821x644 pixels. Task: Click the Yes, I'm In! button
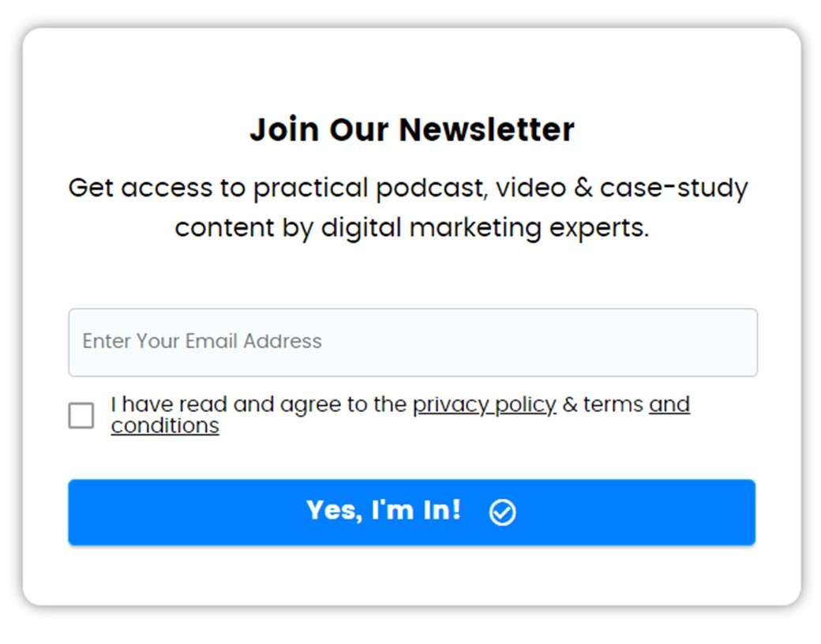point(411,512)
